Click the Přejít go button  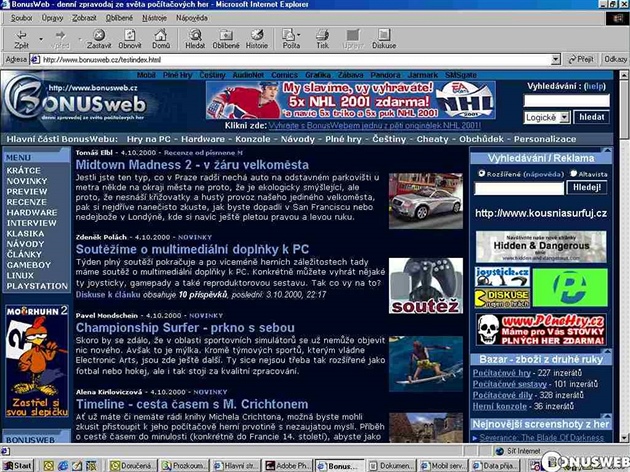581,59
